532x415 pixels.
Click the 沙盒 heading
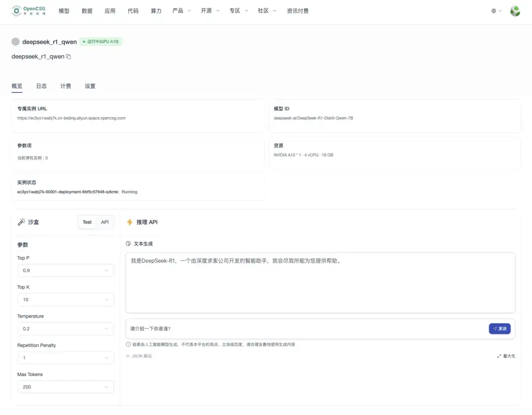tap(33, 222)
